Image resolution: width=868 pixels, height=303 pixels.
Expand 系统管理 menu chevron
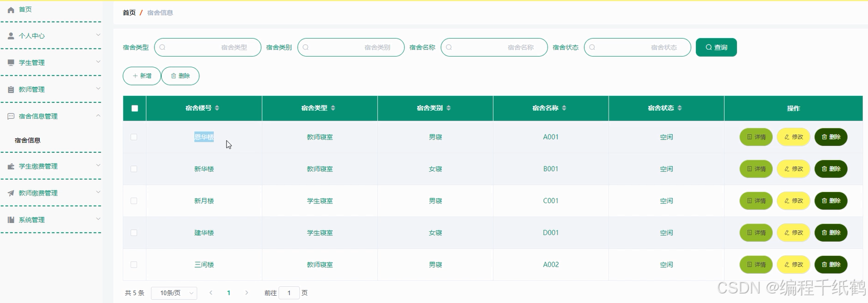pyautogui.click(x=98, y=219)
